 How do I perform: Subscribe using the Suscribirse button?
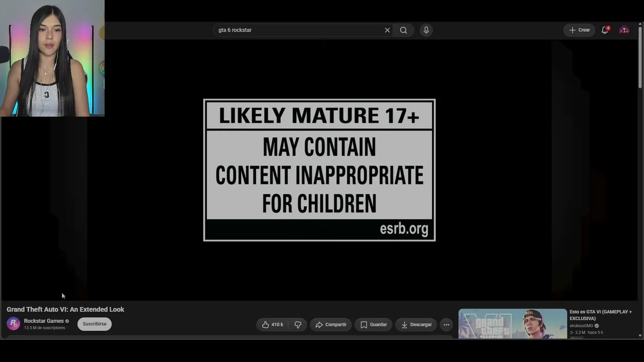tap(95, 324)
